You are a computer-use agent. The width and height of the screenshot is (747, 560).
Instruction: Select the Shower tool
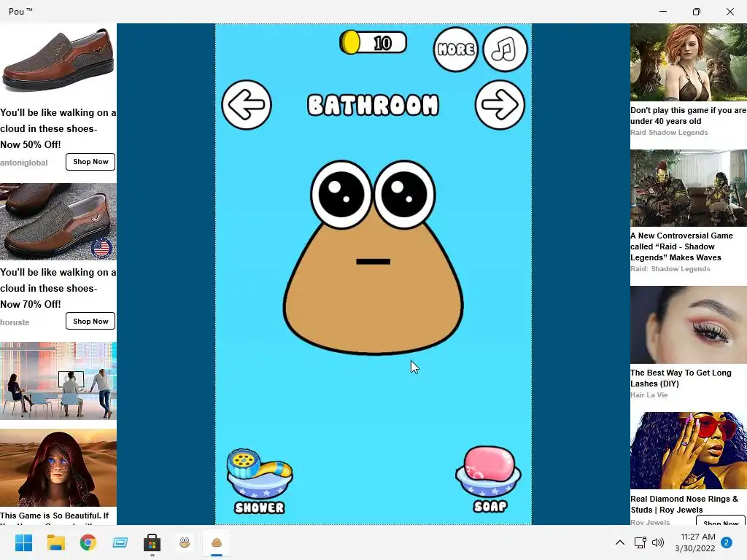[260, 481]
